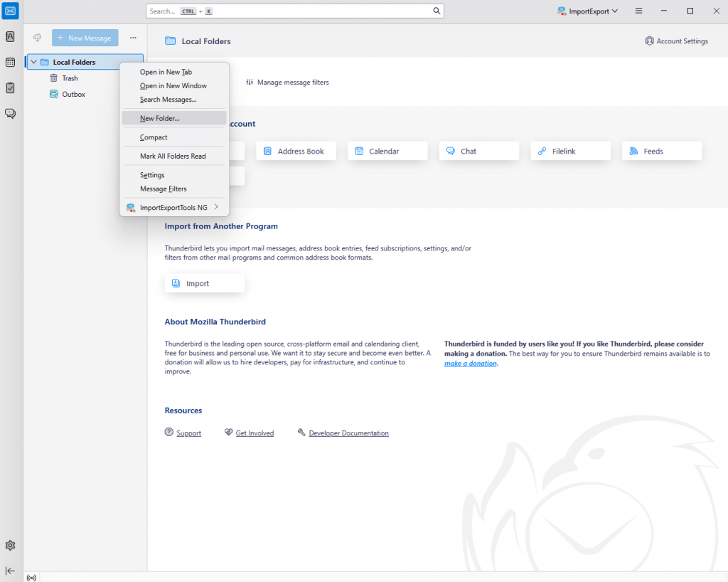The width and height of the screenshot is (728, 582).
Task: Collapse the spaces toolbar
Action: click(x=10, y=571)
